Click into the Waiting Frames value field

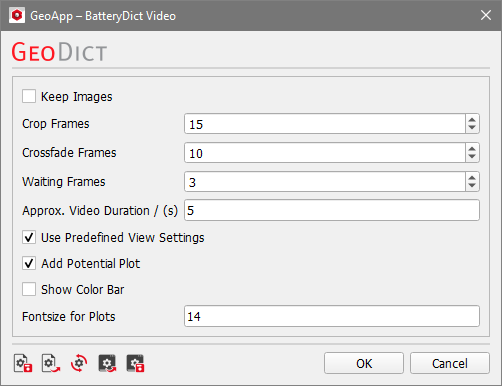coord(325,182)
